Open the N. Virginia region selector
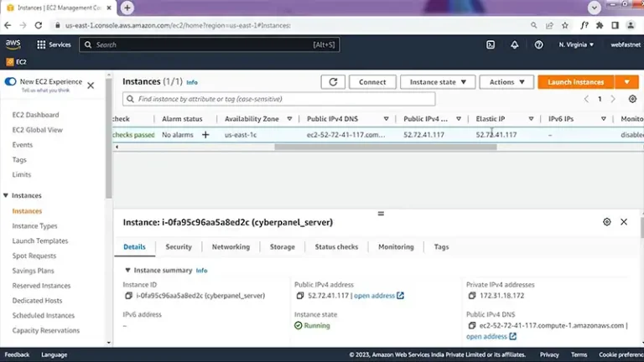The image size is (644, 362). tap(576, 44)
